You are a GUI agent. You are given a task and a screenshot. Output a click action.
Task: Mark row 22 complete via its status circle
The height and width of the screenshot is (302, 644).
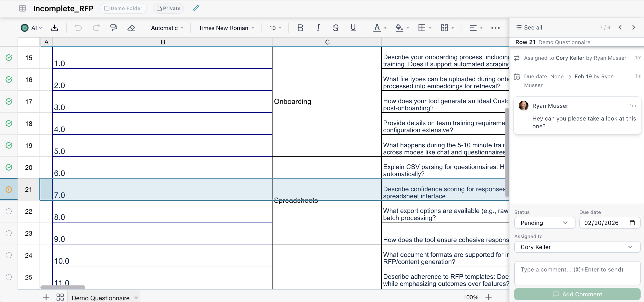tap(9, 211)
